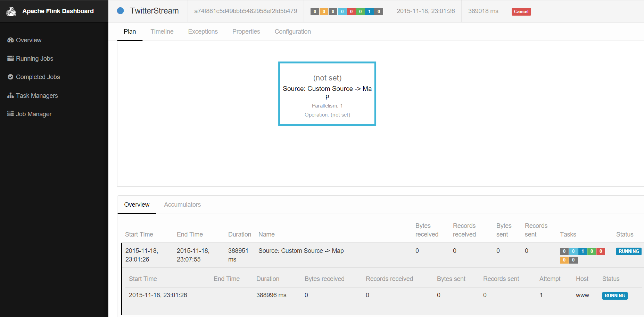The height and width of the screenshot is (317, 644).
Task: View the Properties tab
Action: 246,32
